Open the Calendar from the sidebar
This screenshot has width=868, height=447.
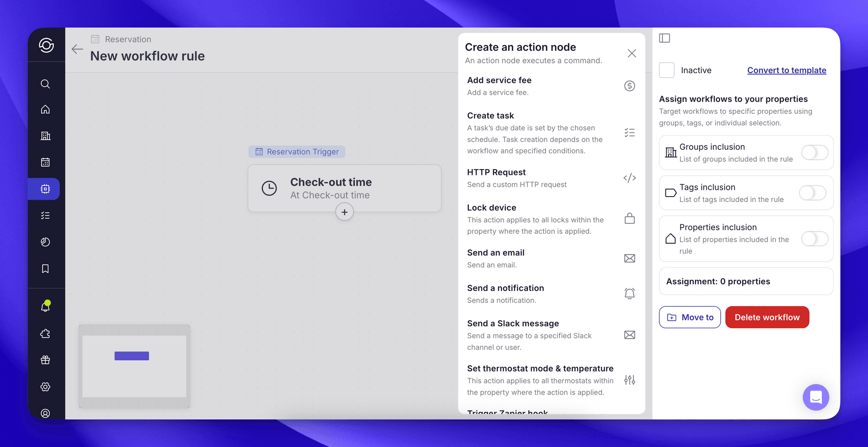coord(45,162)
